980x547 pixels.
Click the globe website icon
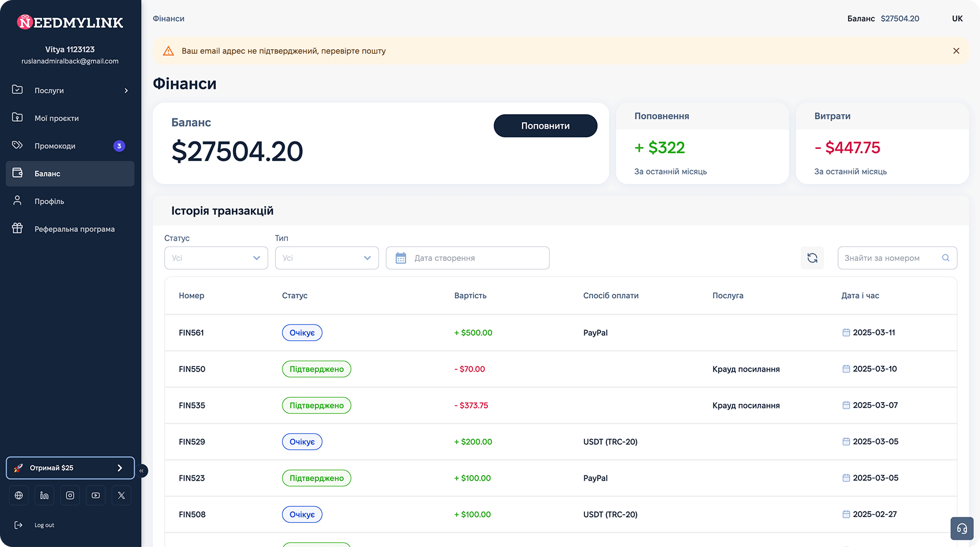(19, 495)
